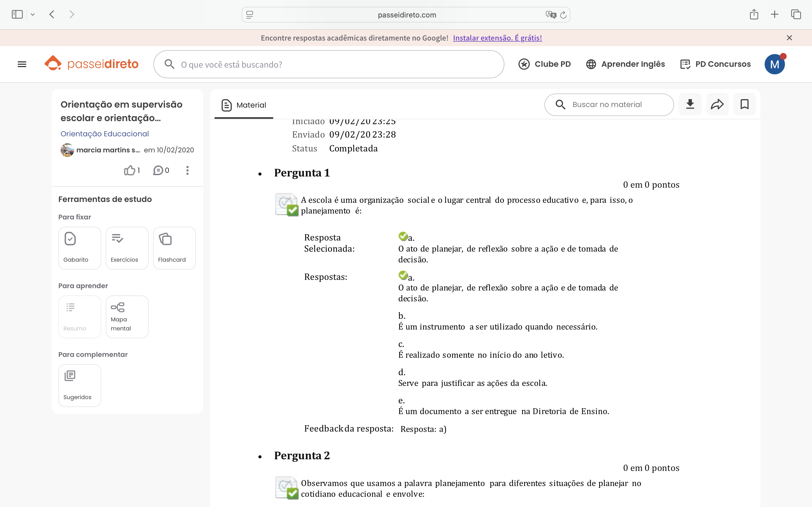Open comments via speech bubble icon
The image size is (812, 507).
(158, 170)
